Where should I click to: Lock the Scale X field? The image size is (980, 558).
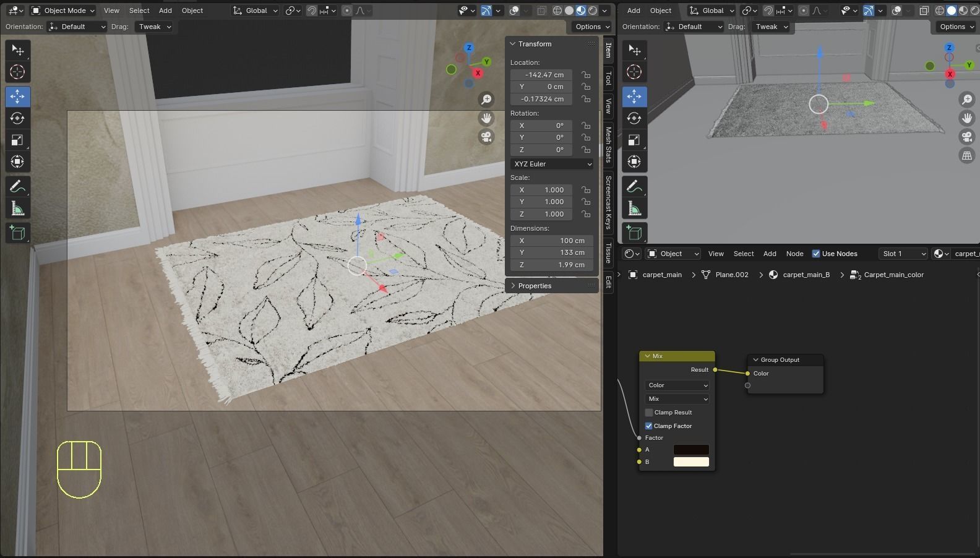(x=585, y=190)
